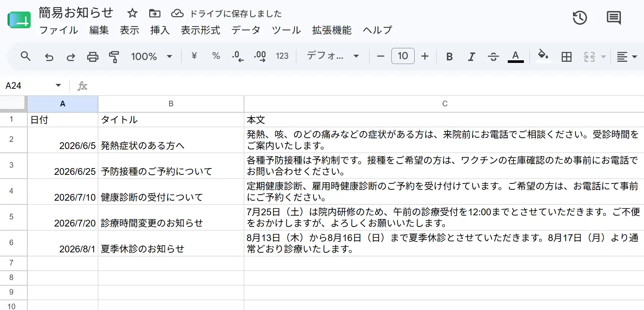Viewport: 644px width, 310px height.
Task: Click the cell 予防接種のご予約について
Action: 171,166
